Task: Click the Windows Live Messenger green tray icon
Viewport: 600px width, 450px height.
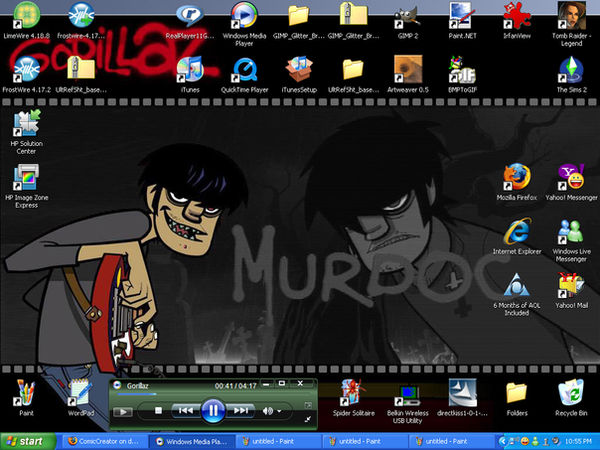Action: [x=535, y=442]
